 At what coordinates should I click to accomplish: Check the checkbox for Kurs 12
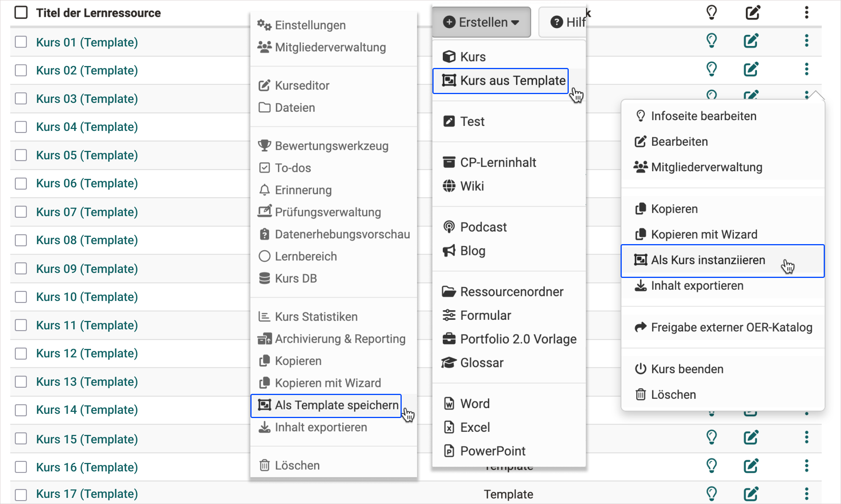(21, 353)
